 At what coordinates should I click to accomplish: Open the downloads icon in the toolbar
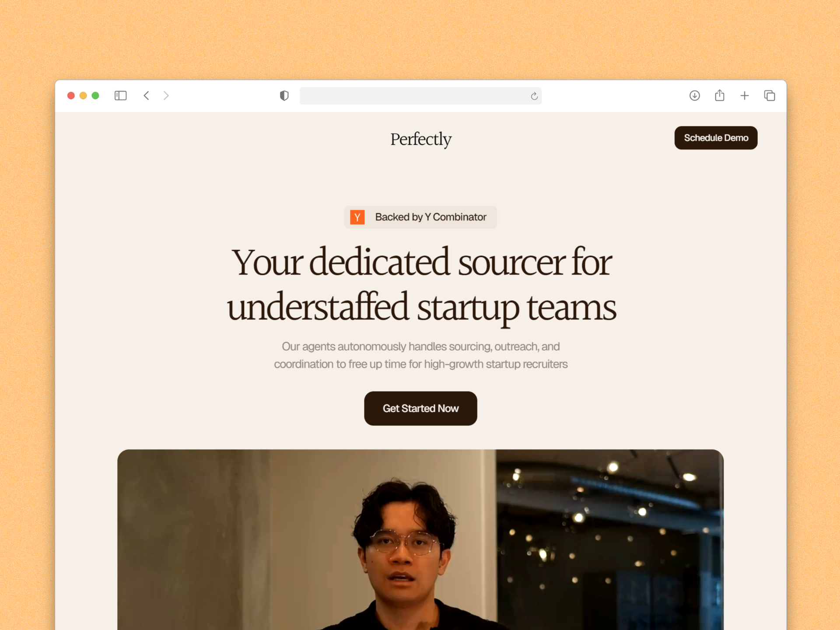(694, 95)
